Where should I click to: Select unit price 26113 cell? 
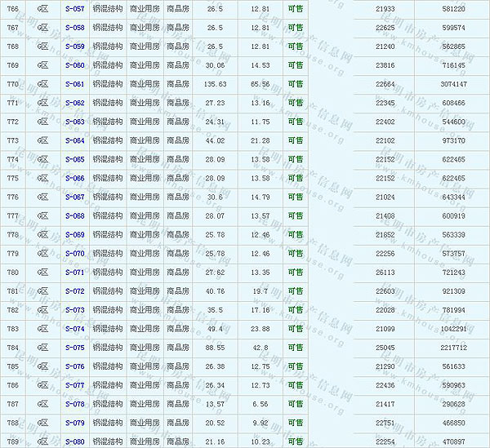point(385,272)
